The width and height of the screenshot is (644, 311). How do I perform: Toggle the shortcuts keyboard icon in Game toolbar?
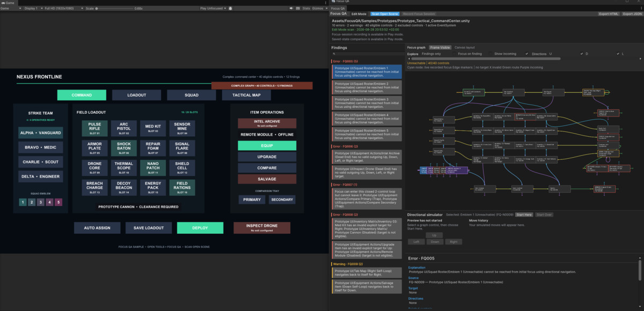(298, 9)
